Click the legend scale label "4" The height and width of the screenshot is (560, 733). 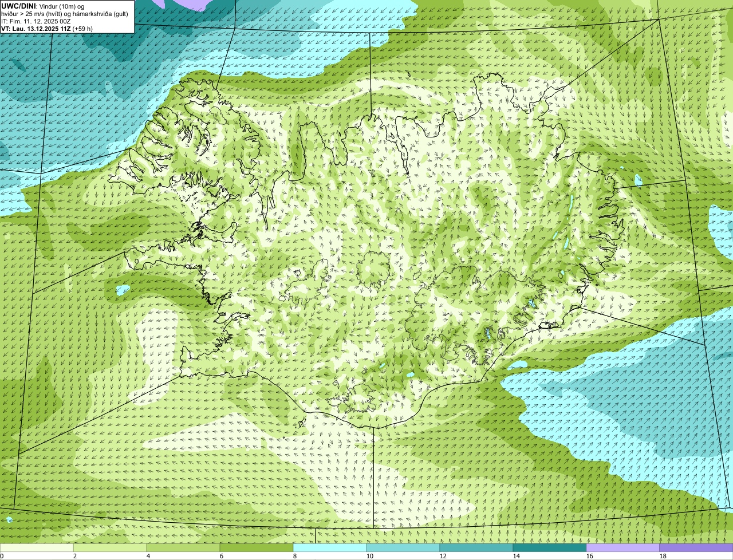pyautogui.click(x=148, y=556)
